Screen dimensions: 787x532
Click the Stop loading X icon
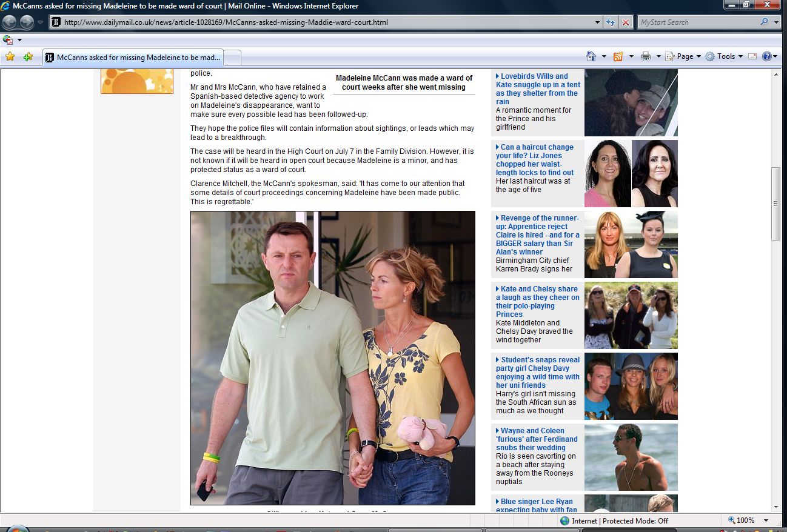click(x=626, y=22)
